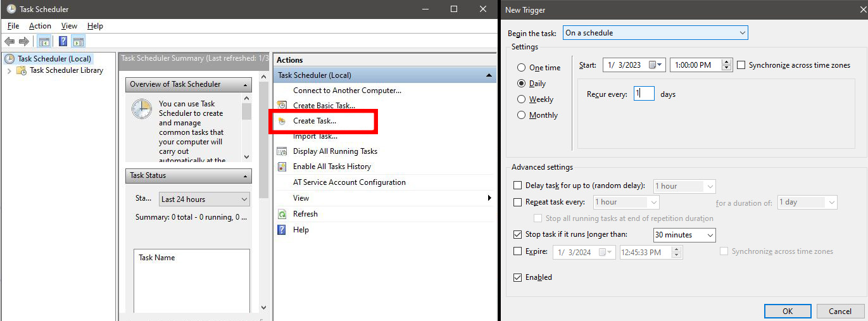Select the Weekly radio button
Image resolution: width=868 pixels, height=321 pixels.
point(522,99)
